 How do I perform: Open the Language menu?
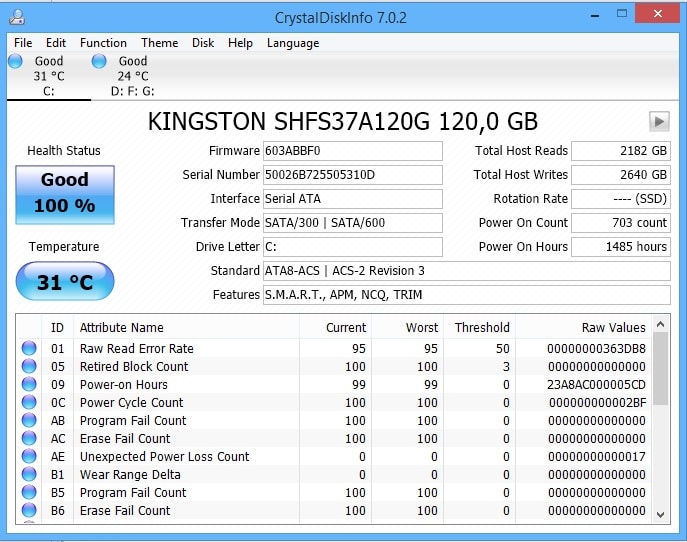(x=293, y=43)
